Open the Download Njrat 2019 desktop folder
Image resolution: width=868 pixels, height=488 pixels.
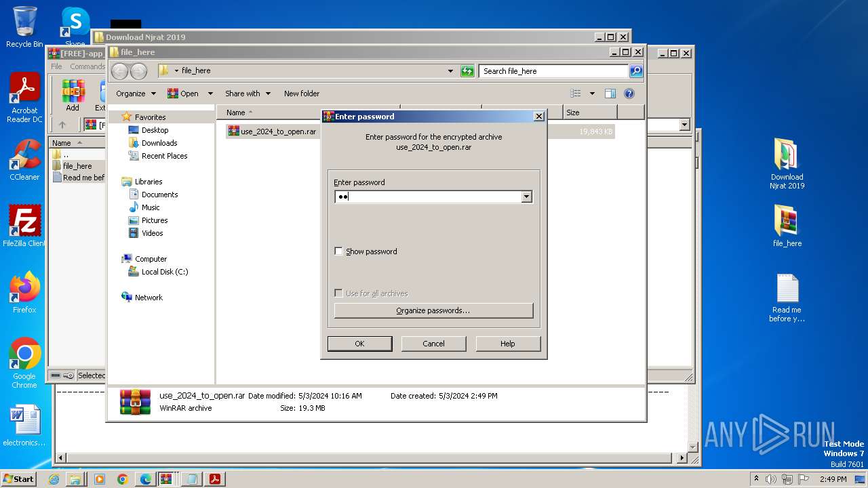pos(787,164)
